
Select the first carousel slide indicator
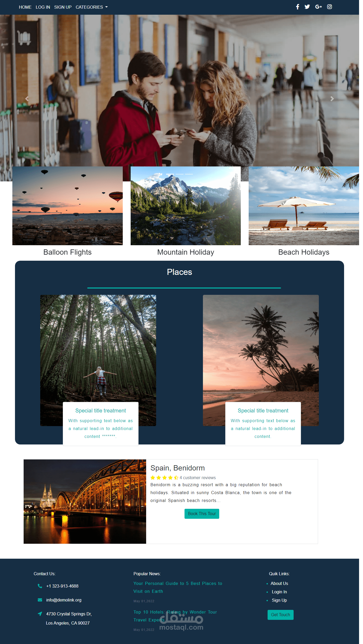tap(170, 174)
